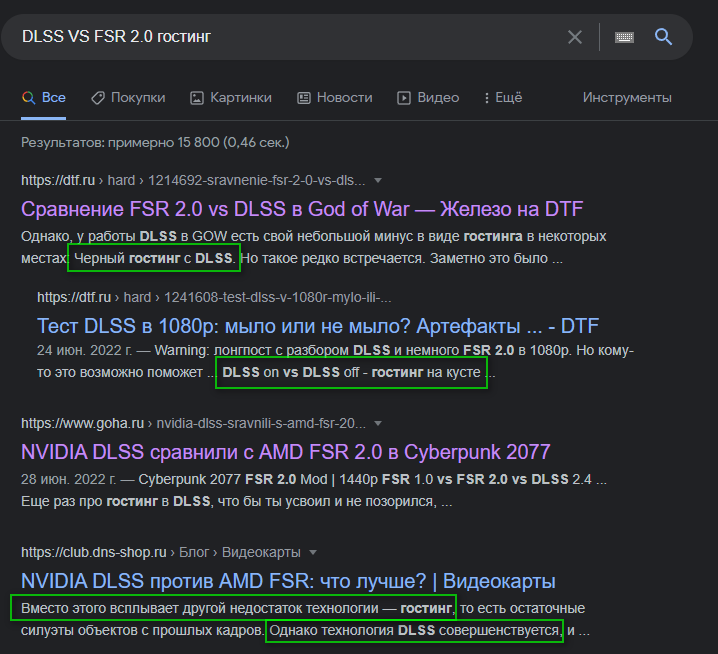
Task: Clear the search query with the X icon
Action: coord(575,37)
